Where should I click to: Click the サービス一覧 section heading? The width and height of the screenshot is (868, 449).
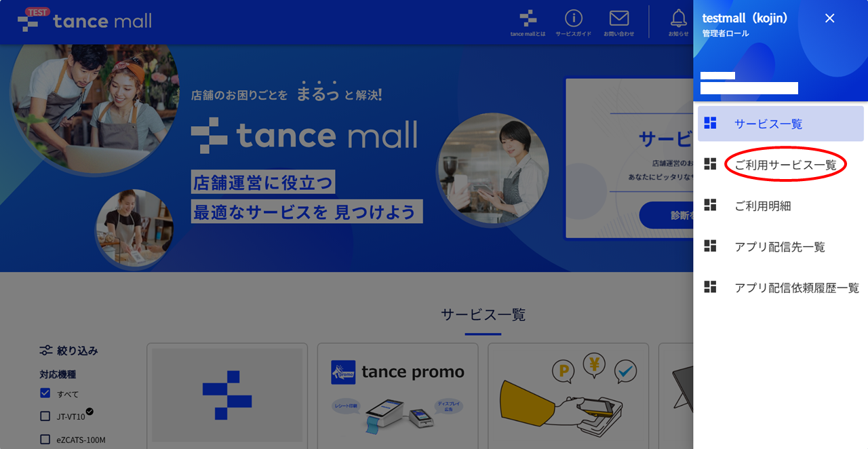(x=483, y=315)
